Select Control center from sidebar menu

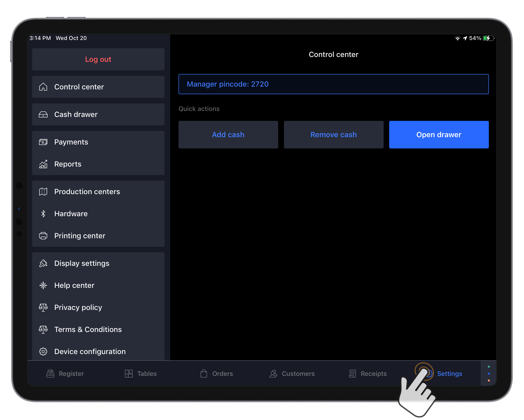pyautogui.click(x=98, y=87)
